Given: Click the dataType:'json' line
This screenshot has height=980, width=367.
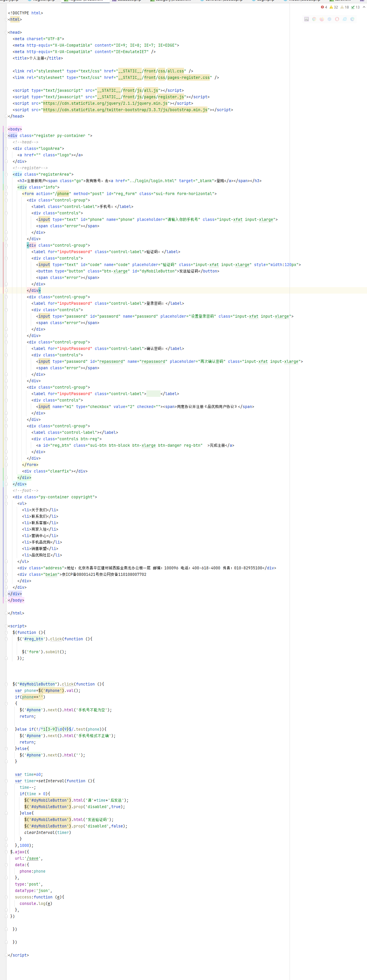Looking at the screenshot, I should [x=33, y=891].
